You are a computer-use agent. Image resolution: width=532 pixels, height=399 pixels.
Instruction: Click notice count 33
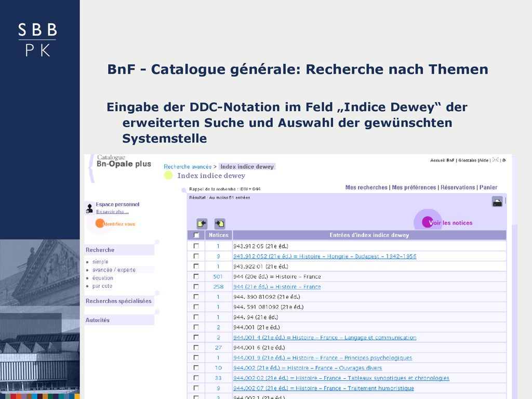[218, 378]
